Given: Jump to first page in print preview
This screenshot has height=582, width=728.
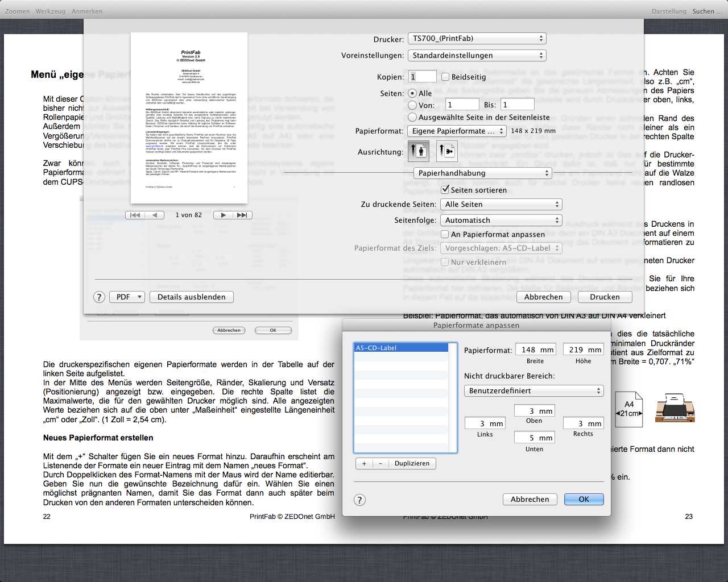Looking at the screenshot, I should coord(135,215).
